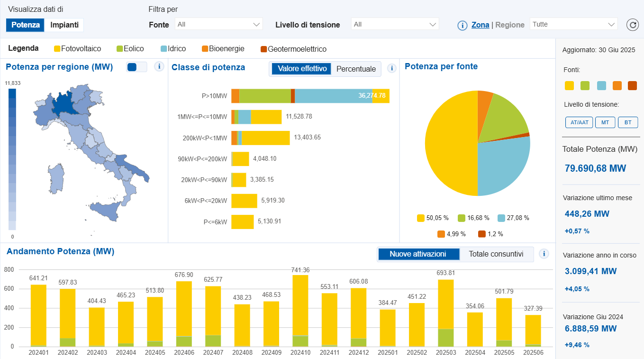Viewport: 644px width, 359px height.
Task: Click Bioenergie legend entry
Action: [x=223, y=49]
